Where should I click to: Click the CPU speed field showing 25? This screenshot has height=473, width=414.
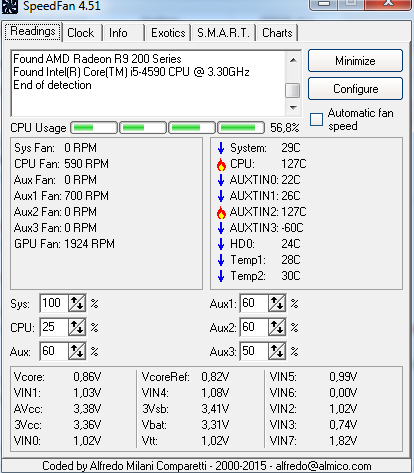click(54, 327)
